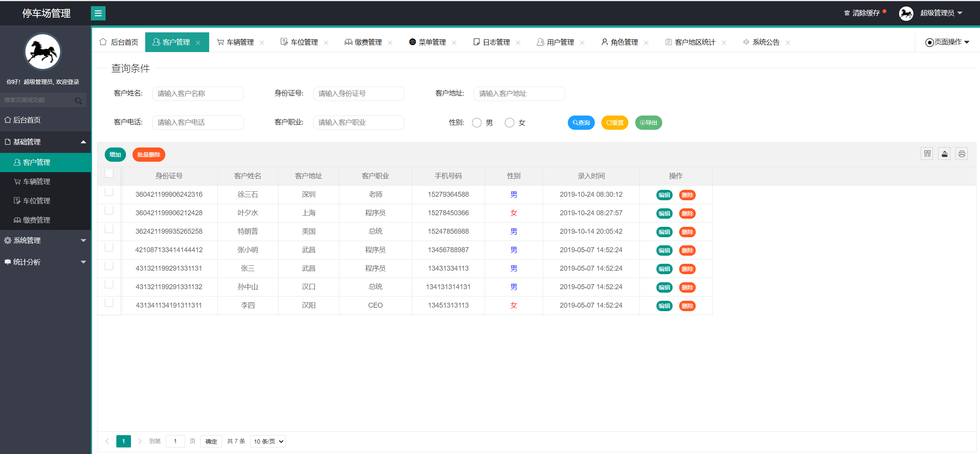The width and height of the screenshot is (980, 454).
Task: Close the 角色管理 tab
Action: point(646,43)
